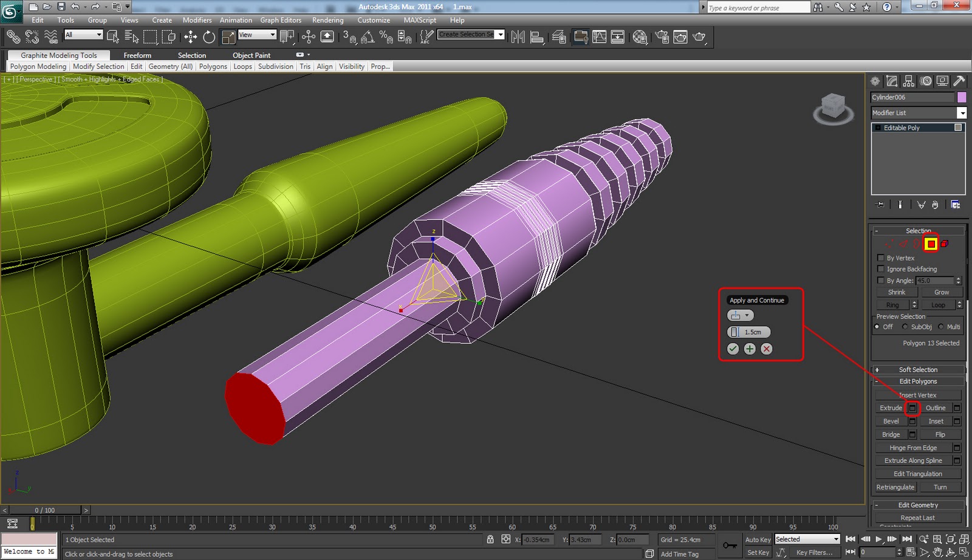Click the Pan View hand icon

[938, 552]
